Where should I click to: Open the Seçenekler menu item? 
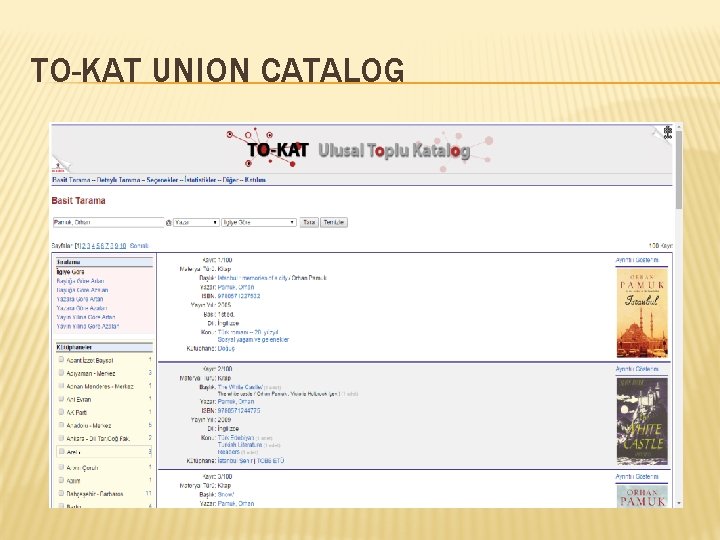click(162, 180)
